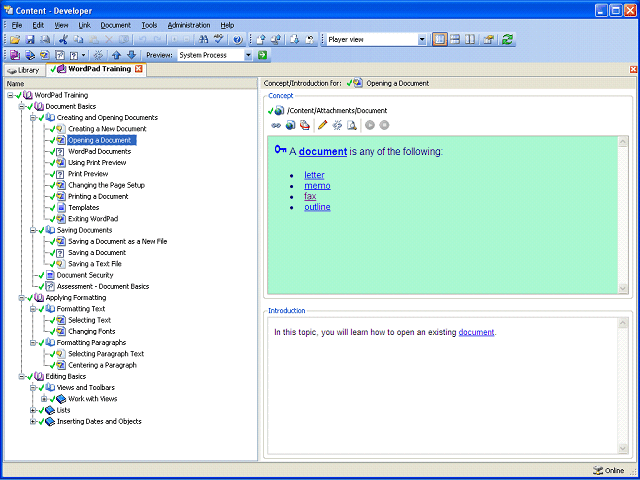Open the Player view dropdown
Screen dimensions: 640x480
pyautogui.click(x=422, y=40)
